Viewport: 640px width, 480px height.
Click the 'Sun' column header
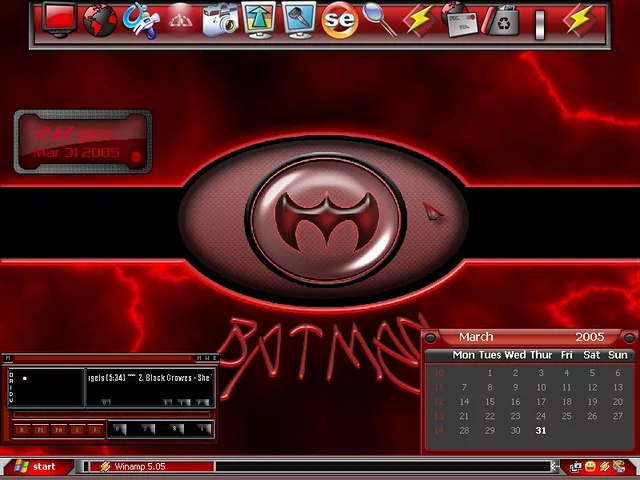click(618, 355)
